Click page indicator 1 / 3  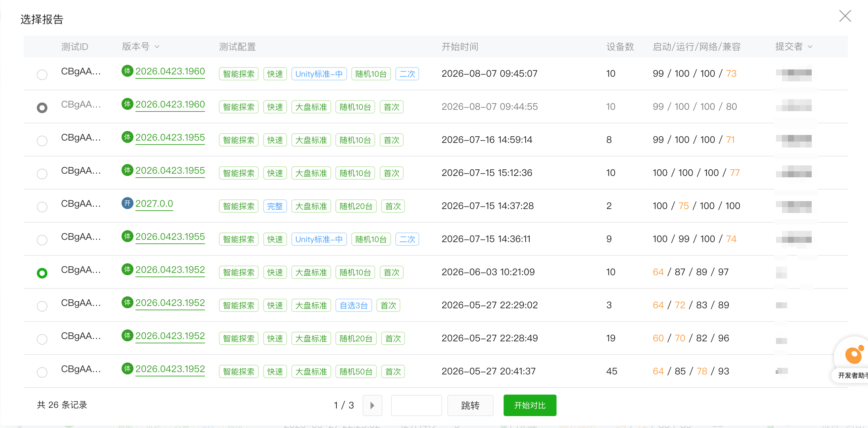click(x=344, y=405)
